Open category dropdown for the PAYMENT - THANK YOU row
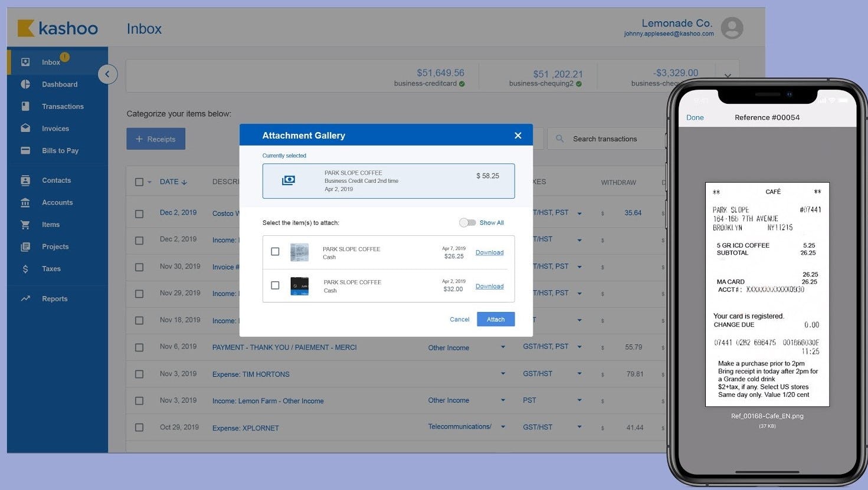This screenshot has height=490, width=868. click(x=503, y=347)
